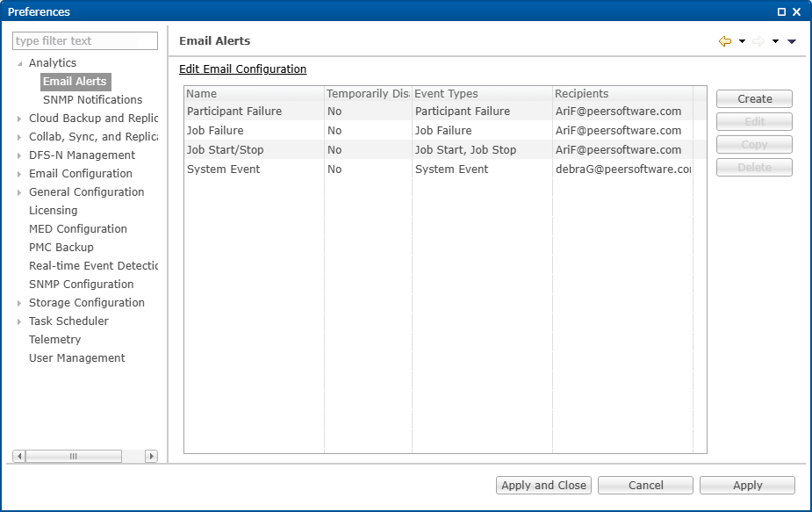The image size is (812, 512).
Task: Click the debraG@peersoftware recipient cell
Action: click(x=623, y=169)
